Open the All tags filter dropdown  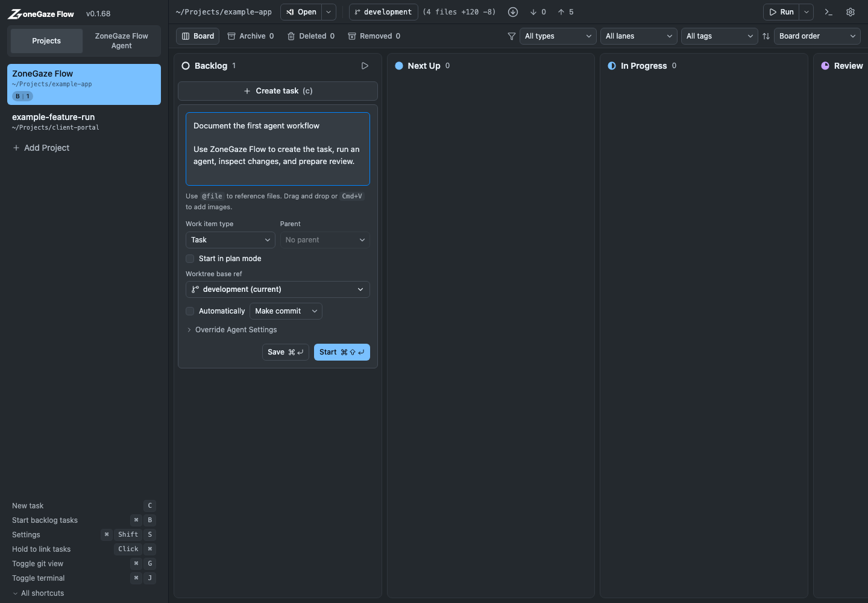point(720,36)
